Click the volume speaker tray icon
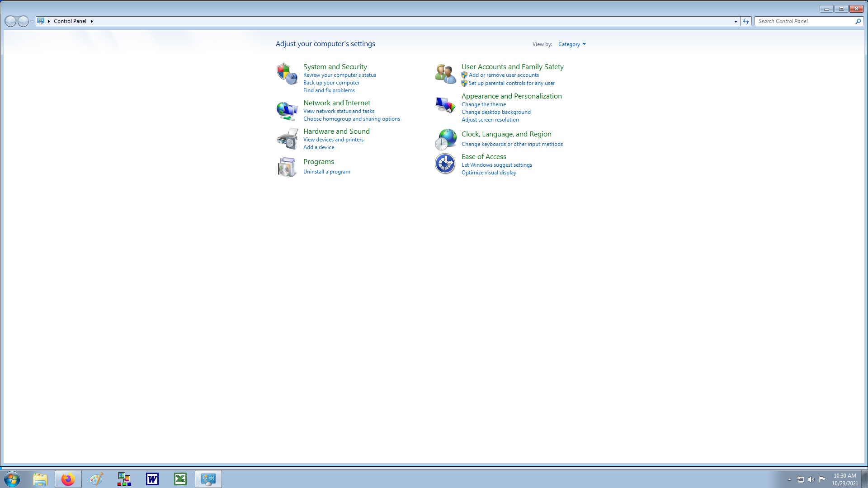 [x=811, y=479]
